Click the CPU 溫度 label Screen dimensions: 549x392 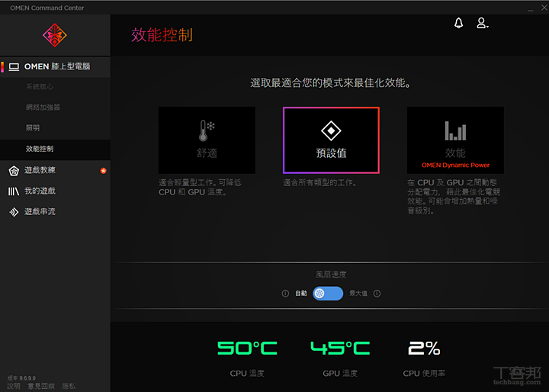point(247,374)
